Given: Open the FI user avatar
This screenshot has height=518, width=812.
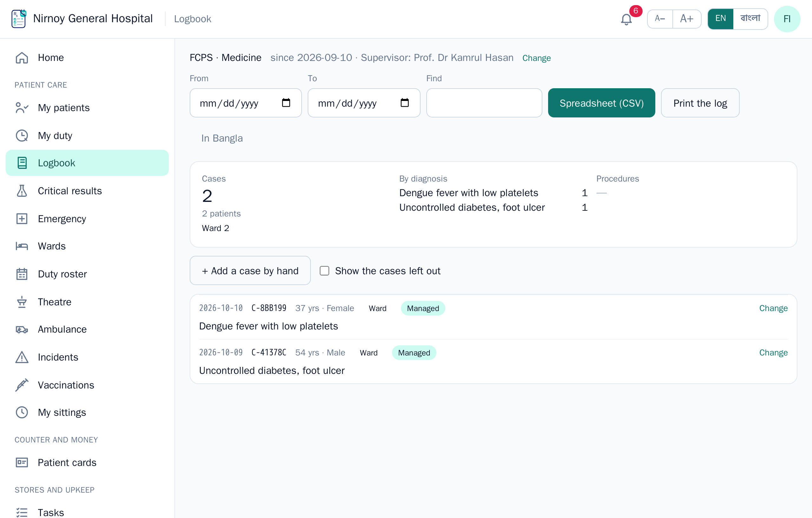Looking at the screenshot, I should [787, 19].
